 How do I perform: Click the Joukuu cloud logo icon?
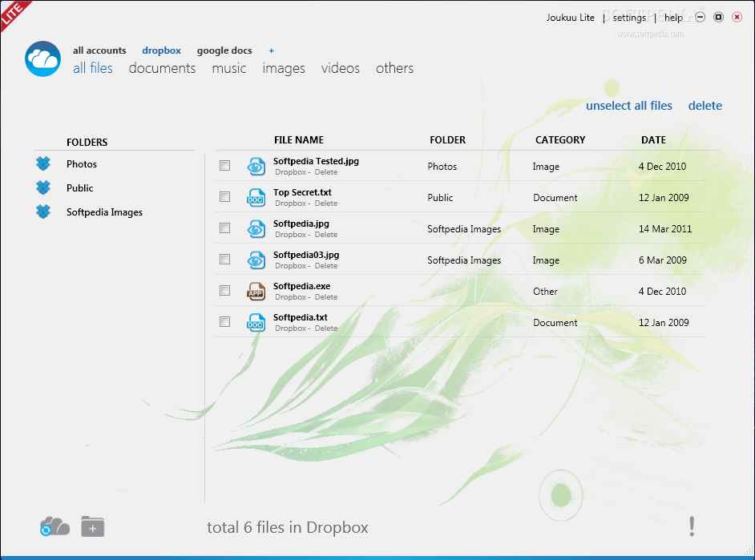(x=42, y=58)
